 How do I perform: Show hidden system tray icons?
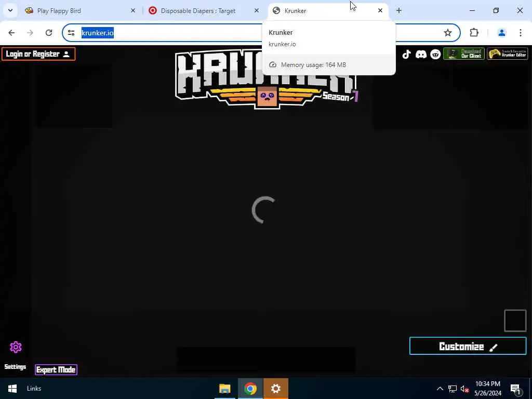click(x=440, y=389)
